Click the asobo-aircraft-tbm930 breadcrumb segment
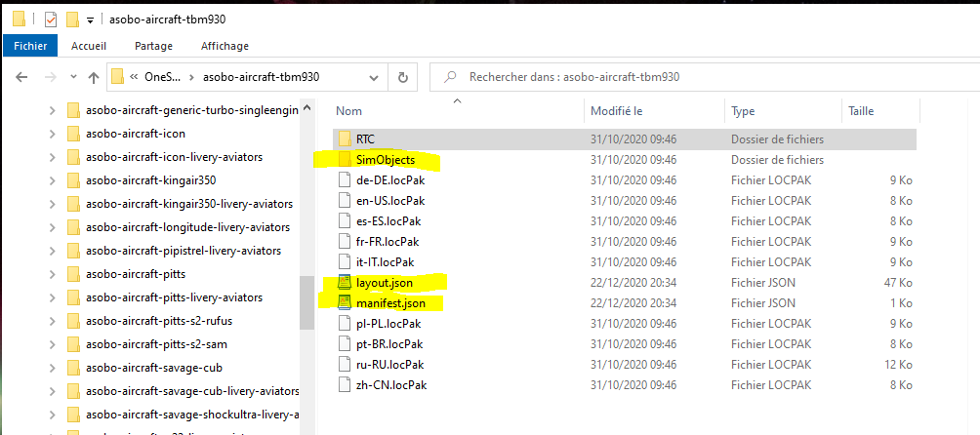 coord(262,77)
